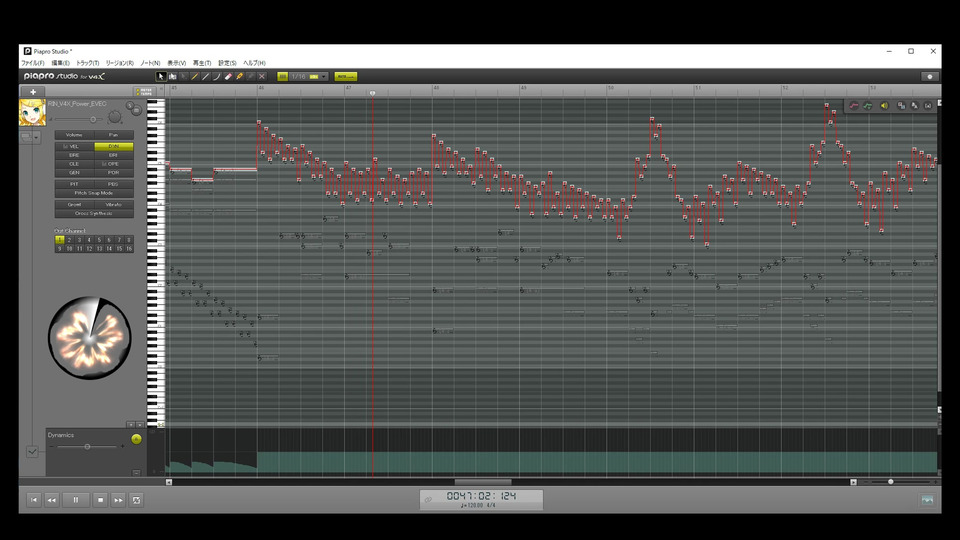Adjust the track volume slider

[x=93, y=119]
